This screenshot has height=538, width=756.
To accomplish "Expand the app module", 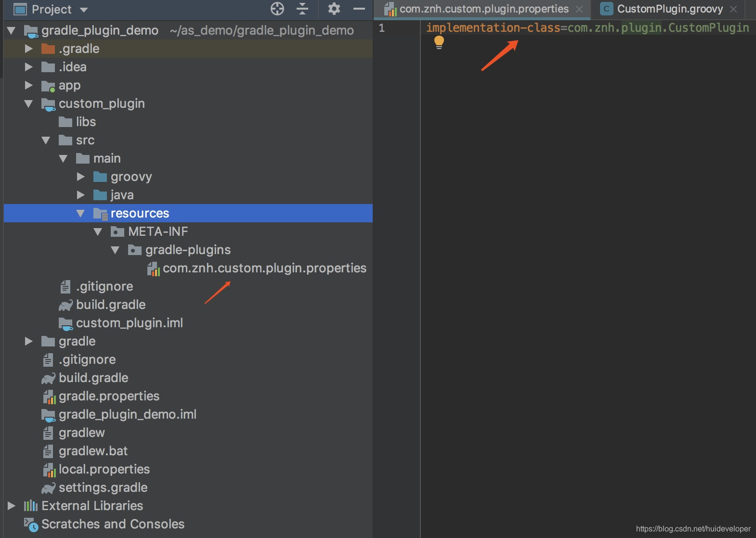I will coord(29,85).
